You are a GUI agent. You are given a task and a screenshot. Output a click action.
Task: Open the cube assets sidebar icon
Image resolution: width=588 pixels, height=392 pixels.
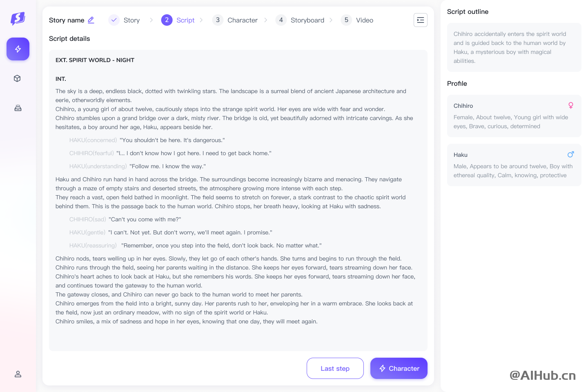tap(18, 78)
